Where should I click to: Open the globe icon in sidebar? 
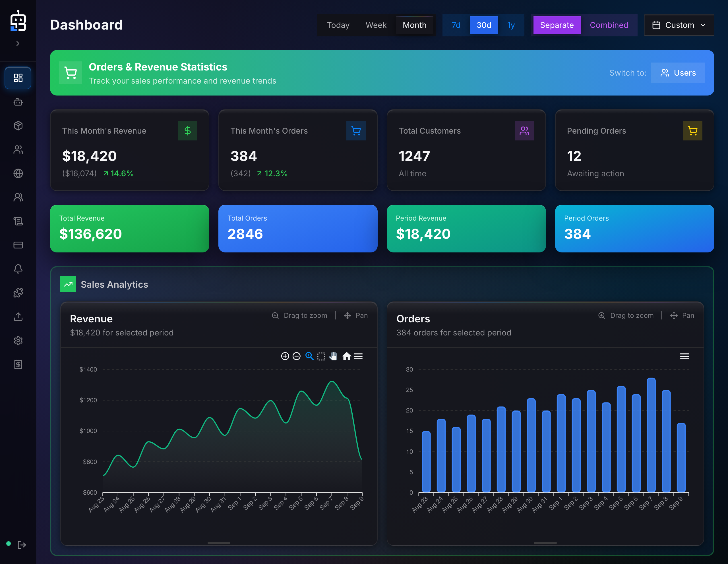coord(18,173)
